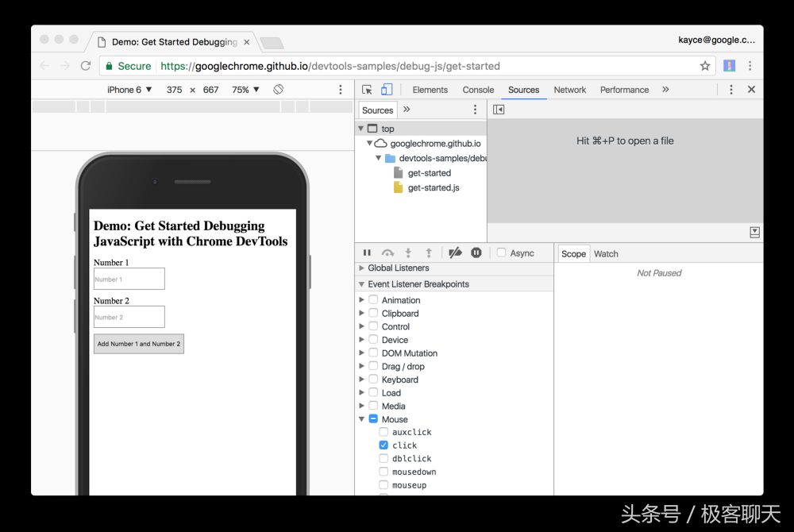Collapse the Mouse event listener category

[361, 419]
